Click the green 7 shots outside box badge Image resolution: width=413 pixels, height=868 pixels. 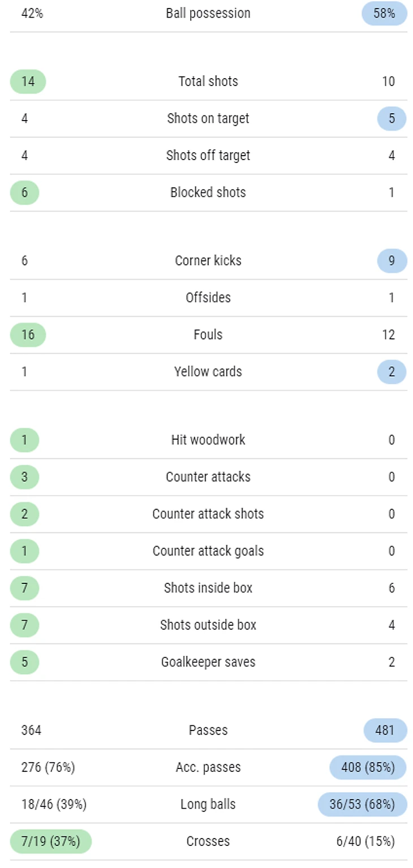point(24,625)
